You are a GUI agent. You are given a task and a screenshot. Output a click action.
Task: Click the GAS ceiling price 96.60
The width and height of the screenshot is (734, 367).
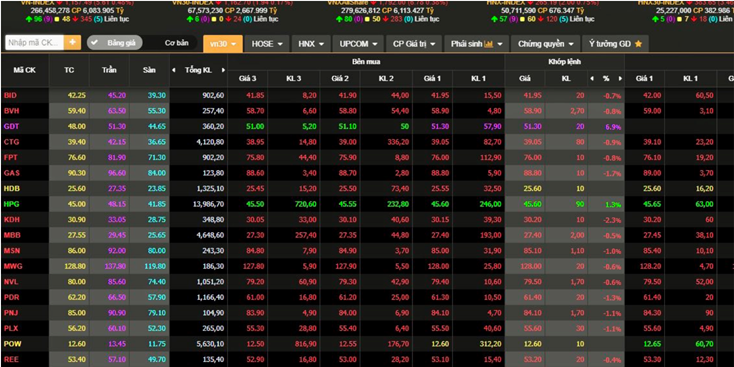117,173
